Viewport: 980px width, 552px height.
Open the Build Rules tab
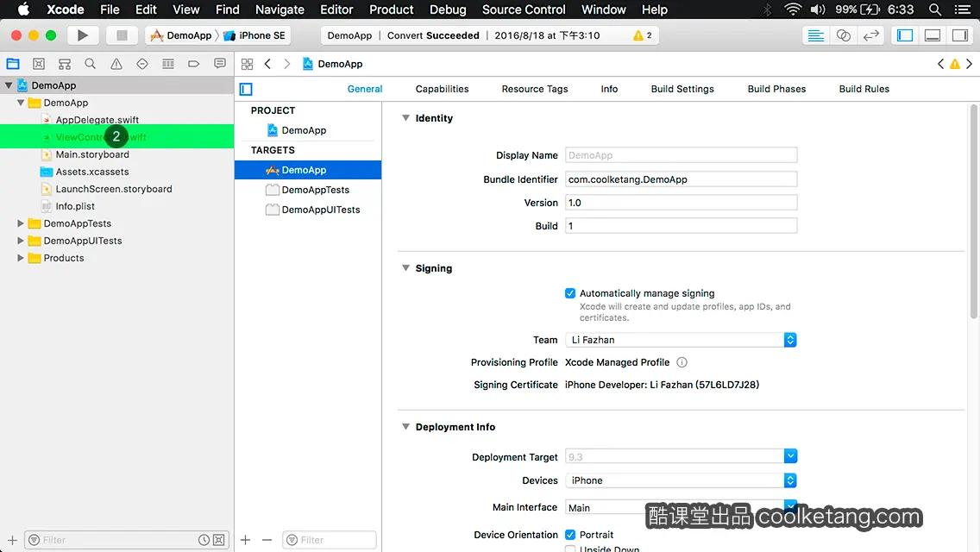(864, 89)
